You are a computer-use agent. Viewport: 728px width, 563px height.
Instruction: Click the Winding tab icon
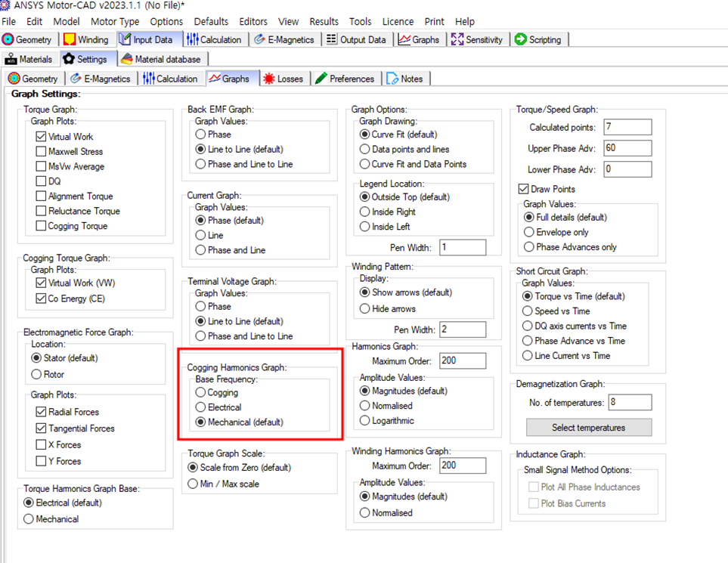[70, 39]
